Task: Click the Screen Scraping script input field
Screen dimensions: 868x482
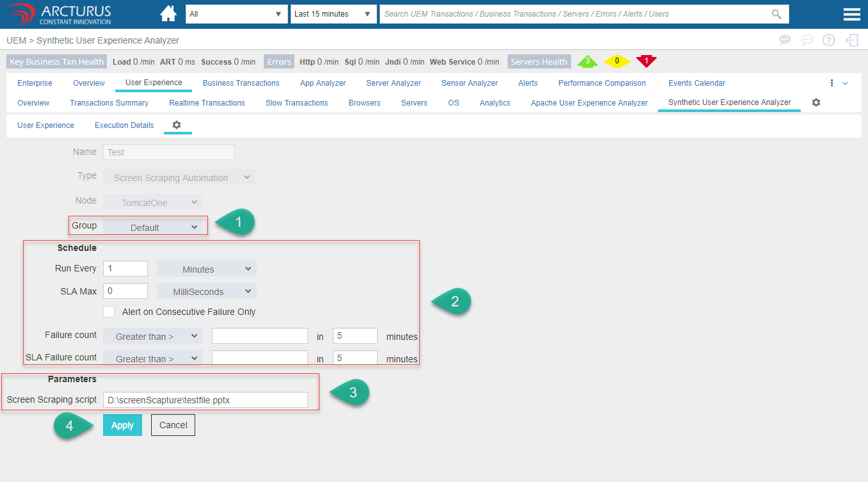Action: (x=205, y=400)
